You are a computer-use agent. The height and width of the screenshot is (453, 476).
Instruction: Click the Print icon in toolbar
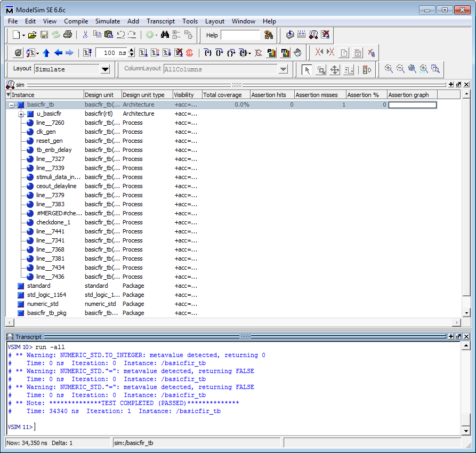(x=68, y=35)
